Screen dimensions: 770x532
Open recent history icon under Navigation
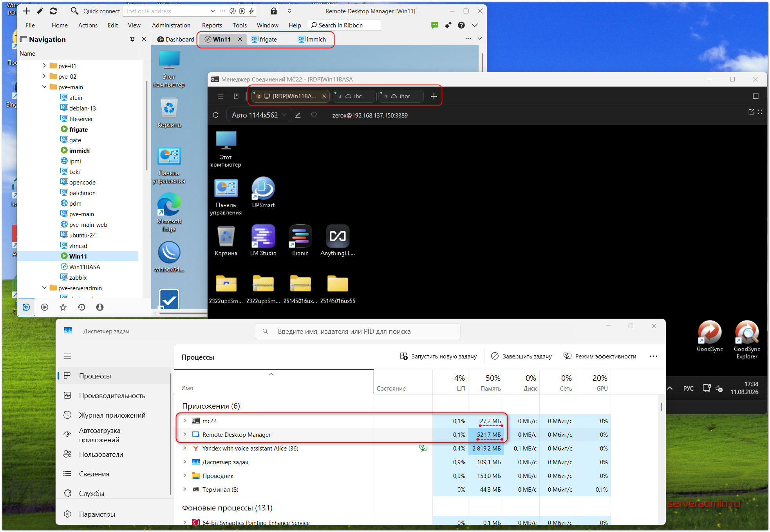pyautogui.click(x=81, y=307)
